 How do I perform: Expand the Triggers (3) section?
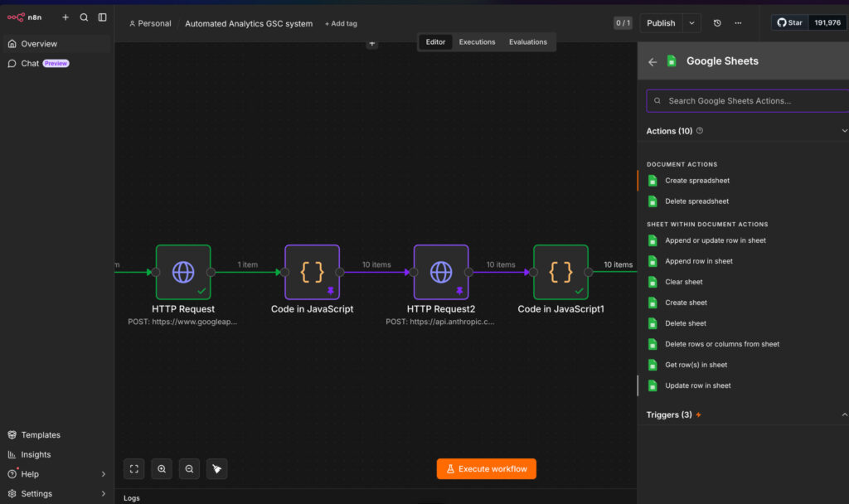844,414
